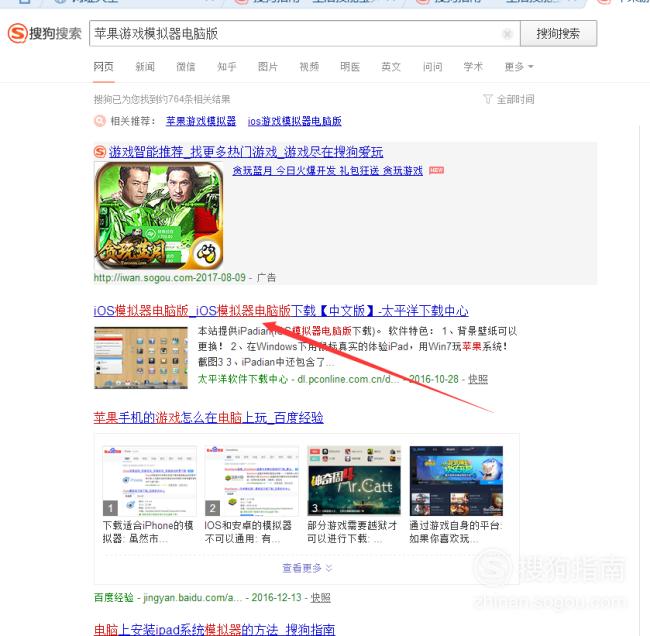Open the 全部时间 time filter
This screenshot has height=636, width=650.
[509, 99]
